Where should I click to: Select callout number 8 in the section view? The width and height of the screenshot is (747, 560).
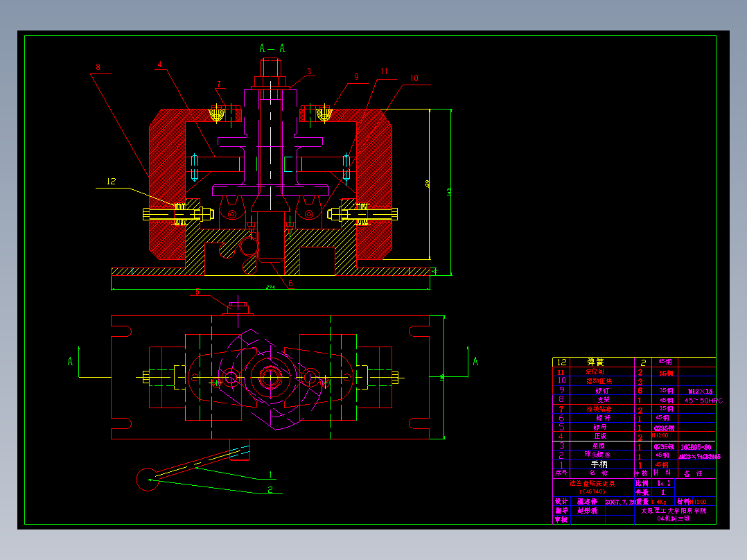coord(98,67)
